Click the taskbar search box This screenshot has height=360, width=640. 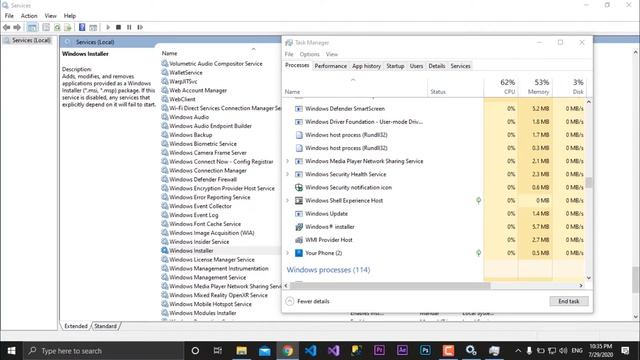104,351
